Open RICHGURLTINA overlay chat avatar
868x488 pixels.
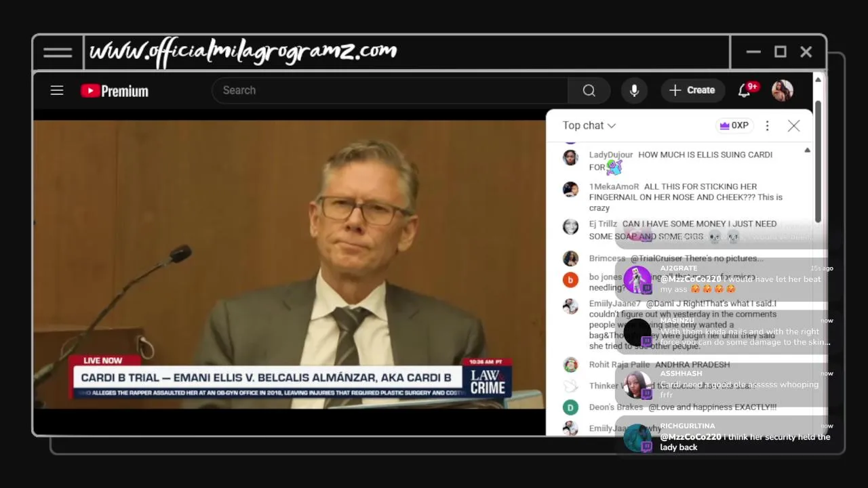pos(637,438)
